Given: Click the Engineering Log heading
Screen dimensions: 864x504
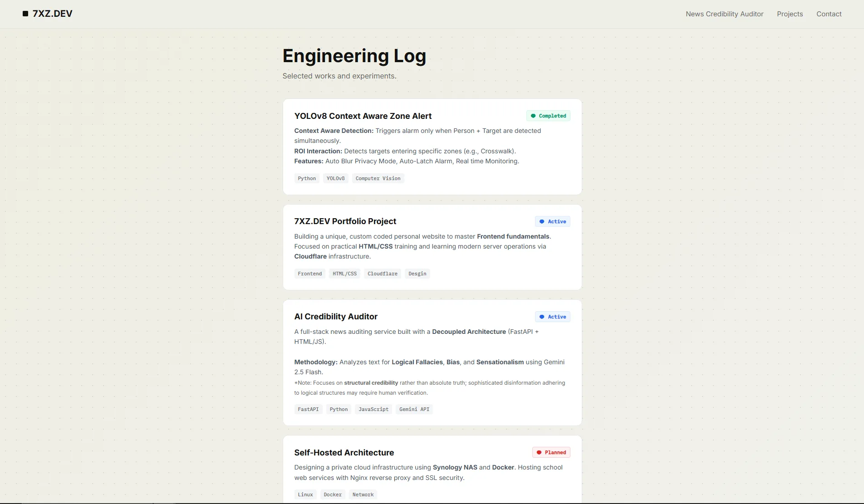Looking at the screenshot, I should [x=354, y=56].
